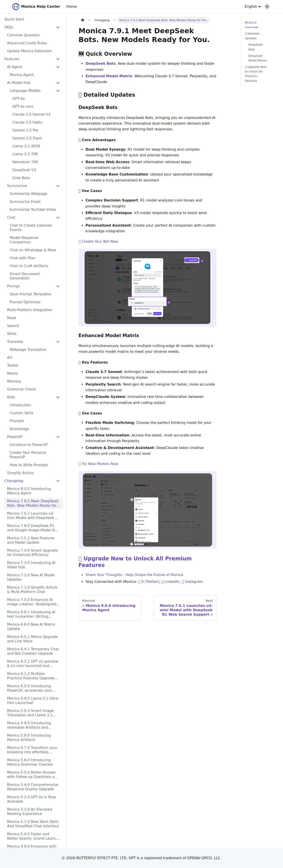Select Grok Beta sidebar item

tap(21, 177)
